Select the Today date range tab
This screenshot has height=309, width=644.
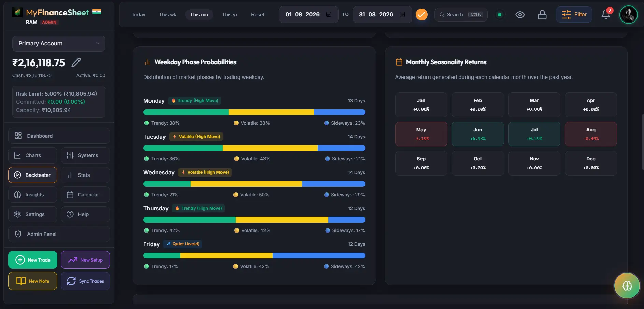click(139, 15)
